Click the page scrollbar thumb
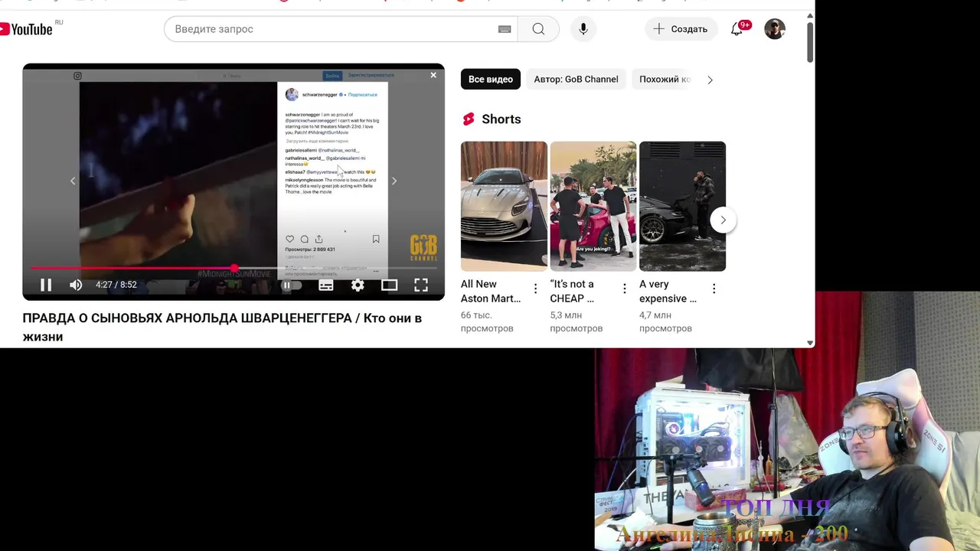980x551 pixels. (810, 43)
